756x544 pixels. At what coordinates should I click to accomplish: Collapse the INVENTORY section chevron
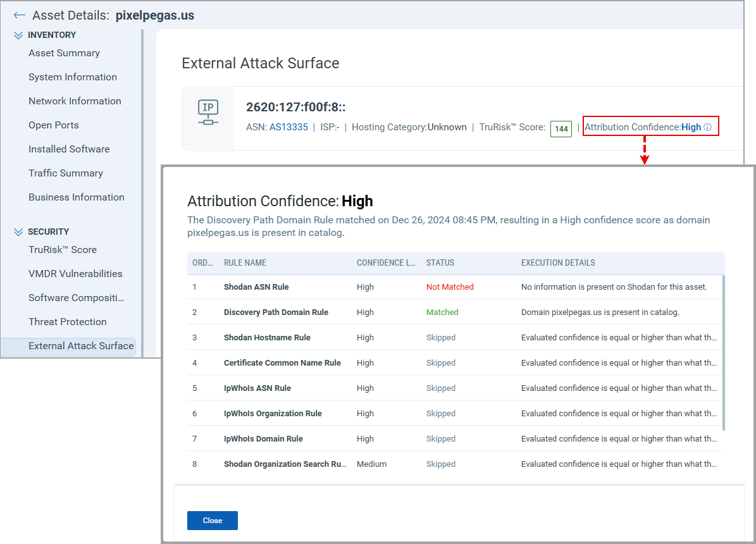coord(18,35)
